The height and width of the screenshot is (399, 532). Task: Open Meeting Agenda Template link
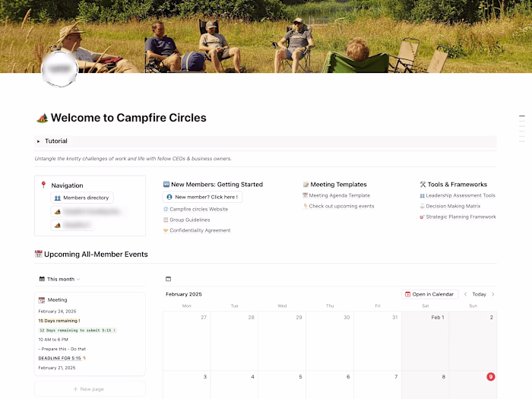[339, 195]
